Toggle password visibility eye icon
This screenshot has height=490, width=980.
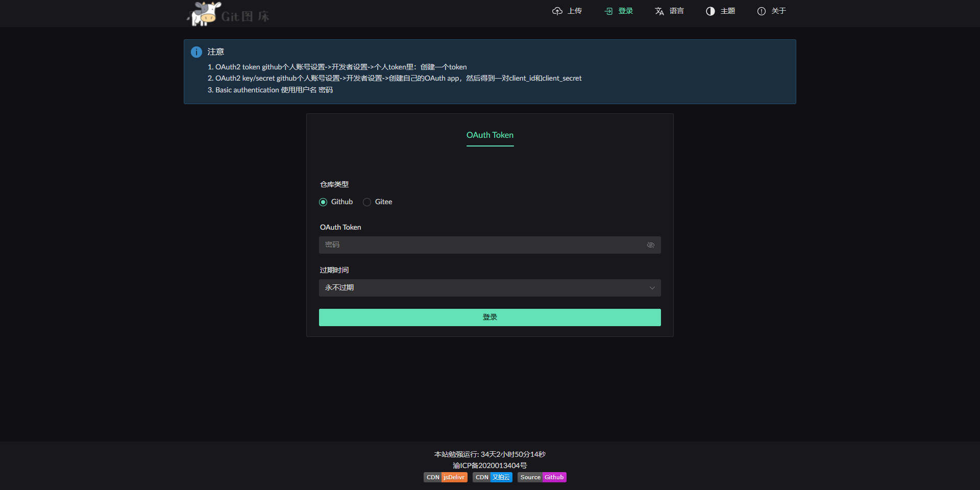point(651,245)
